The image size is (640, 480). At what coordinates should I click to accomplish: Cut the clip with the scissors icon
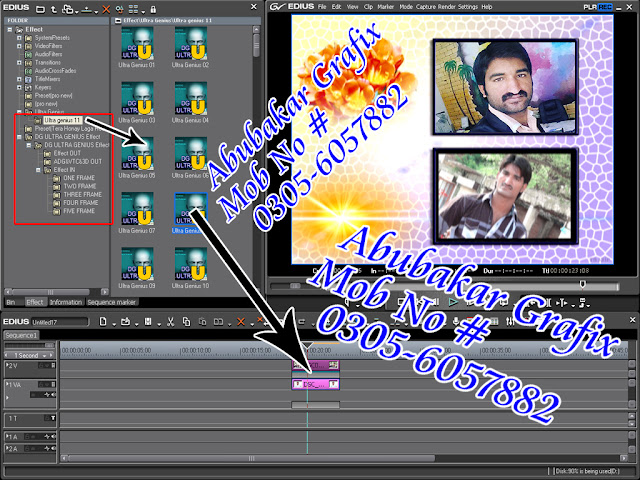[x=171, y=322]
